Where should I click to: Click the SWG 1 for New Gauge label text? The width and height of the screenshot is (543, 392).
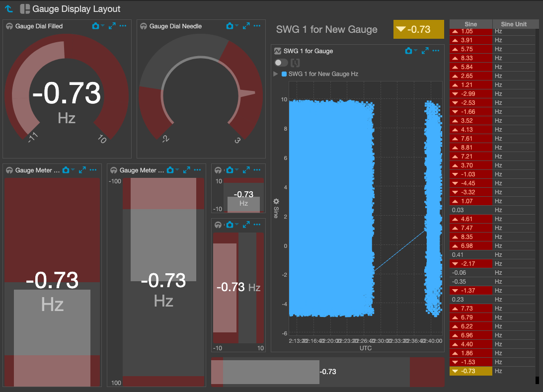coord(326,29)
